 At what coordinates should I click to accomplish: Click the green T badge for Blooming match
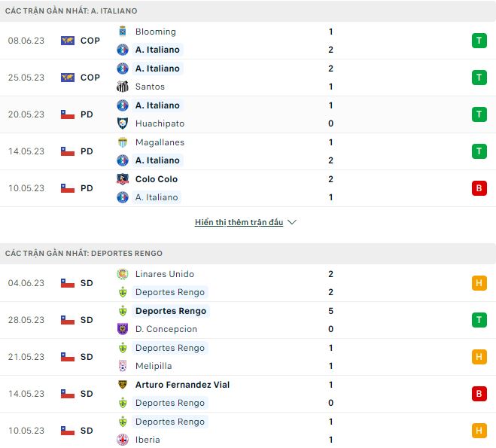479,41
